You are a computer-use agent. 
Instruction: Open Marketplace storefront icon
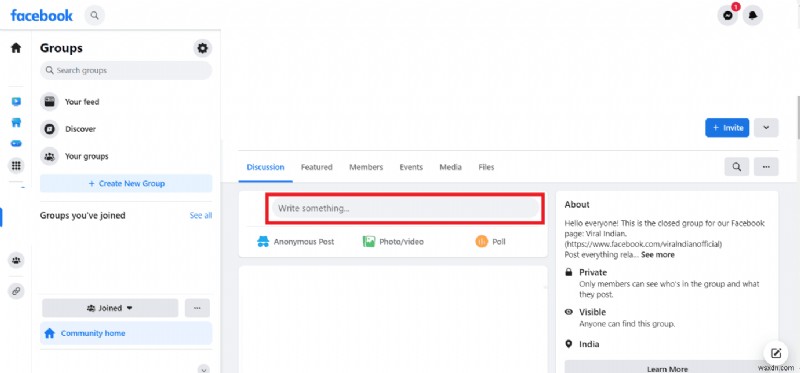pyautogui.click(x=16, y=122)
